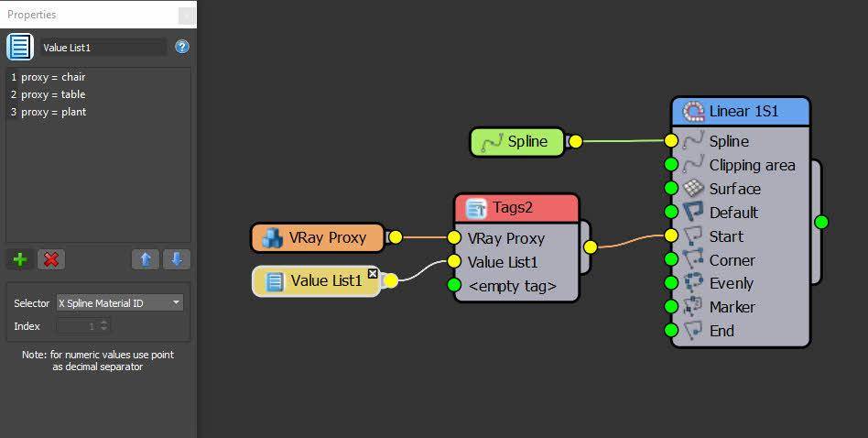The image size is (868, 438).
Task: Click the blue help question mark icon
Action: pos(182,47)
